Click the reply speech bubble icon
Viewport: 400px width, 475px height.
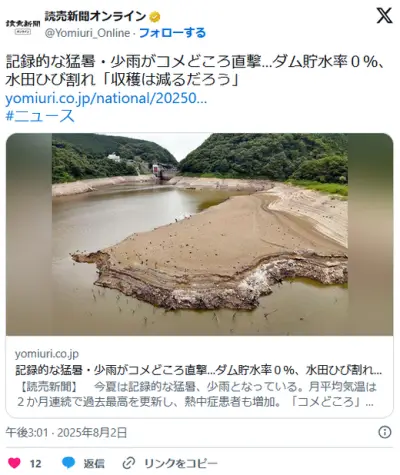(69, 463)
